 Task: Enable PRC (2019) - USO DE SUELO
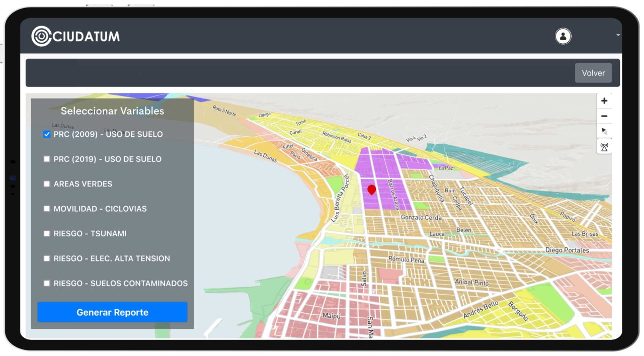point(47,159)
